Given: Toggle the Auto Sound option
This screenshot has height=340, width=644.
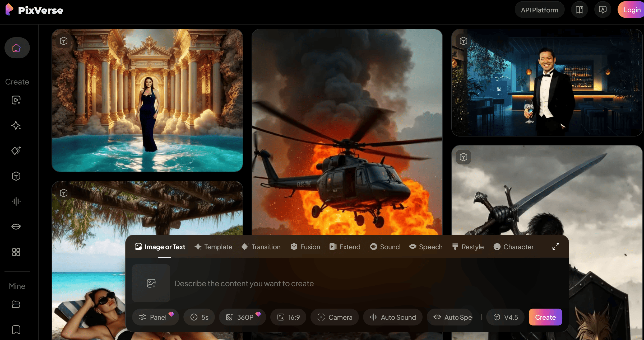Looking at the screenshot, I should (393, 317).
